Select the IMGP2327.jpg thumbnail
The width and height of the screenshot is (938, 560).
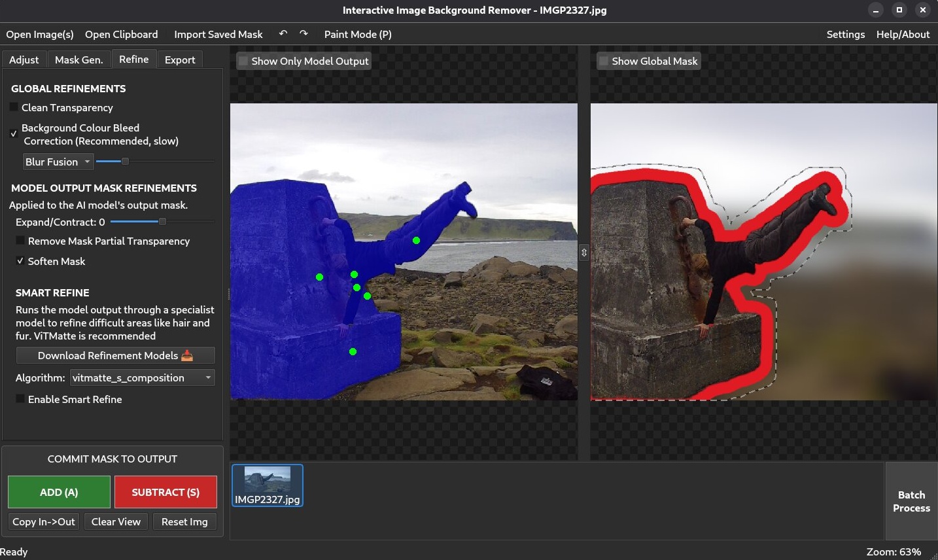pyautogui.click(x=267, y=485)
